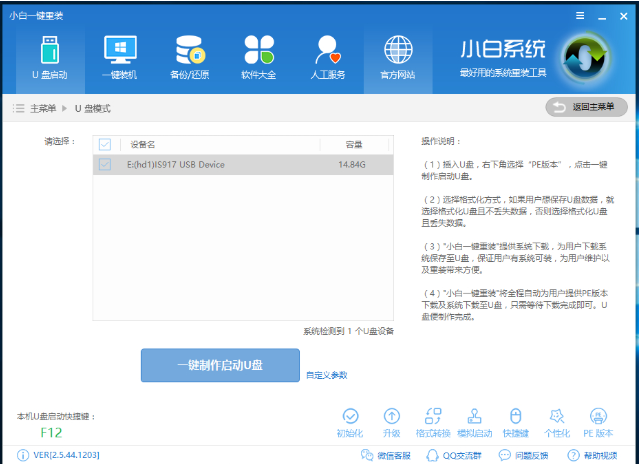641x464 pixels.
Task: Visit 官方网站 via globe icon
Action: (x=398, y=57)
